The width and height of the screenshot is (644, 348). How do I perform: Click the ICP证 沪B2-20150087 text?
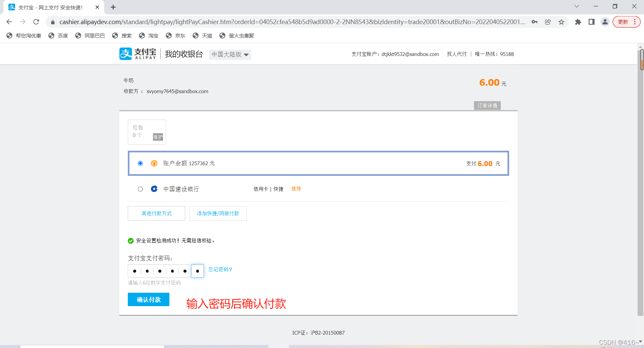point(318,333)
